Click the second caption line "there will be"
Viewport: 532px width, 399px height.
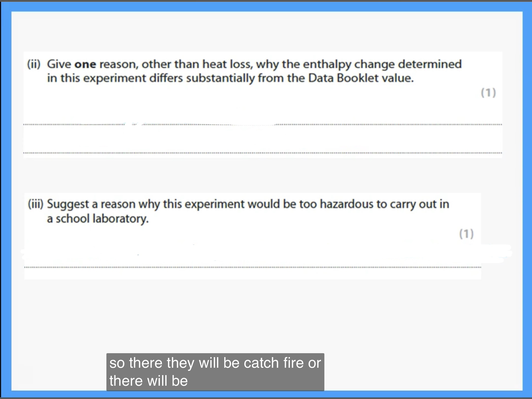point(149,381)
